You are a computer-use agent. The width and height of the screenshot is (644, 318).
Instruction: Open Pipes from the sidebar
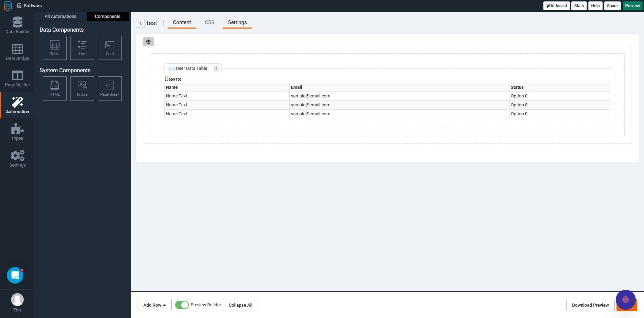(17, 132)
